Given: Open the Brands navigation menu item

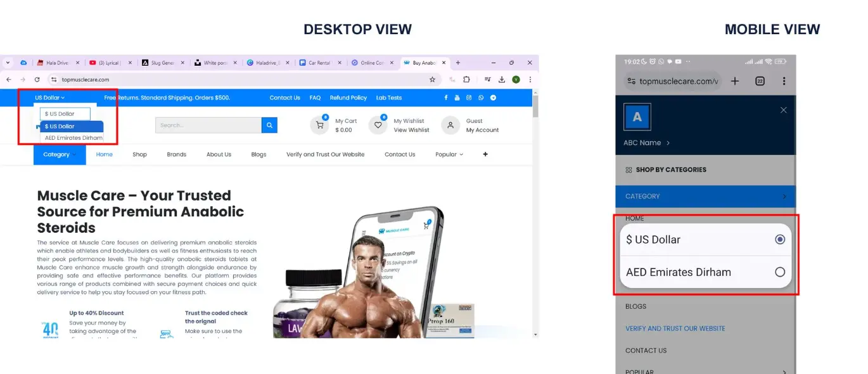Looking at the screenshot, I should [x=177, y=154].
